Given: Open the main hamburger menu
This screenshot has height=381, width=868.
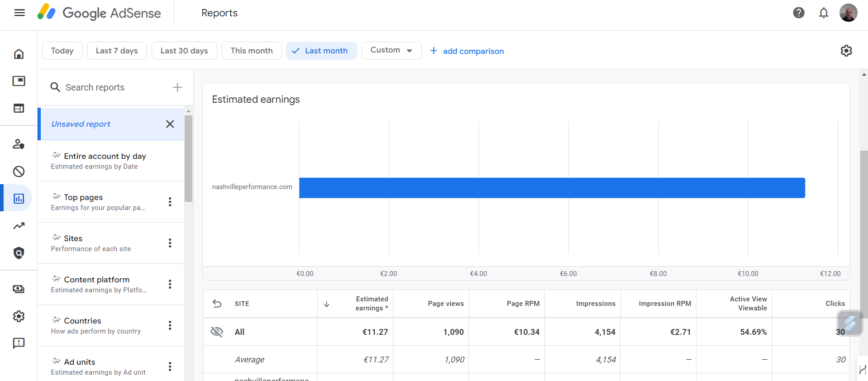Looking at the screenshot, I should tap(19, 13).
